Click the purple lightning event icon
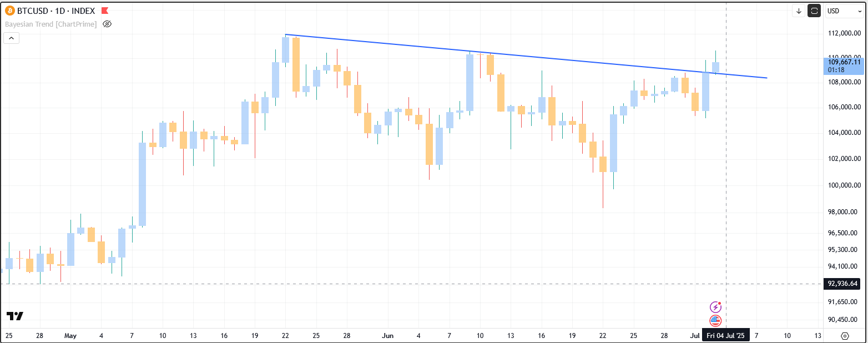 pyautogui.click(x=715, y=307)
